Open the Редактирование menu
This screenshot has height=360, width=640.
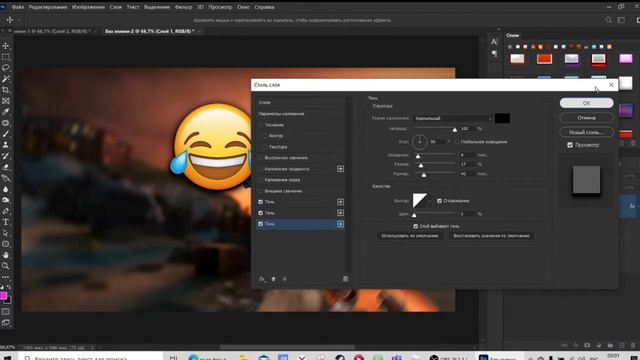(x=48, y=7)
